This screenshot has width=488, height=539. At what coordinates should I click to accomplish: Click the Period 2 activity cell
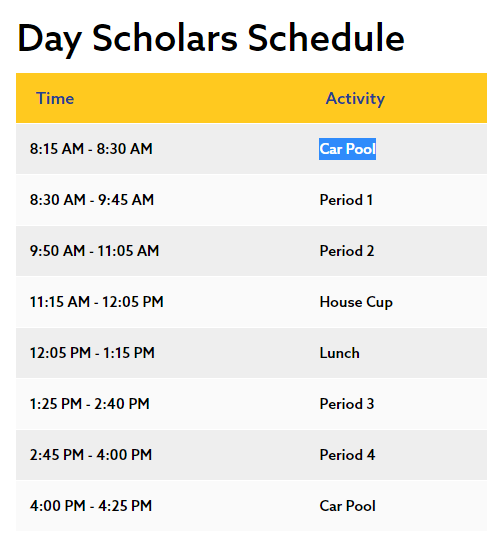pos(347,251)
